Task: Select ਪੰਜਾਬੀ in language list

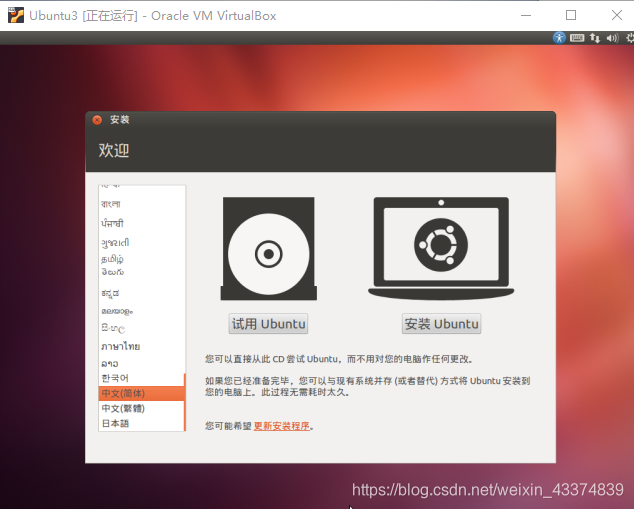Action: [x=141, y=224]
